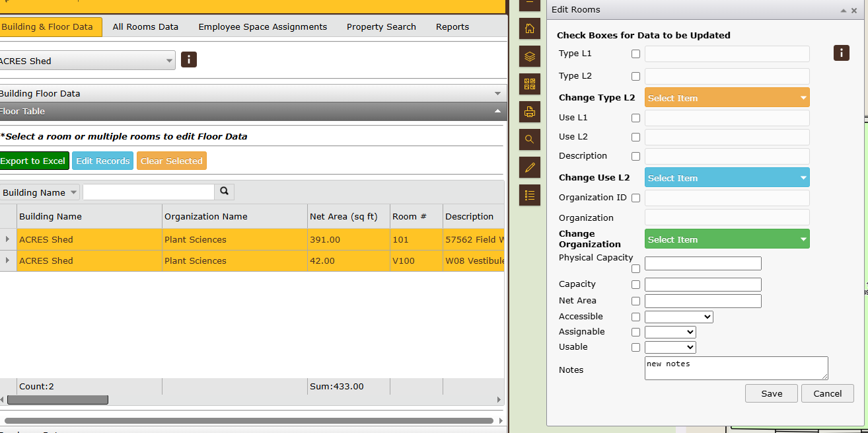Viewport: 868px width, 433px height.
Task: Open the multi-view grid icon
Action: point(529,84)
